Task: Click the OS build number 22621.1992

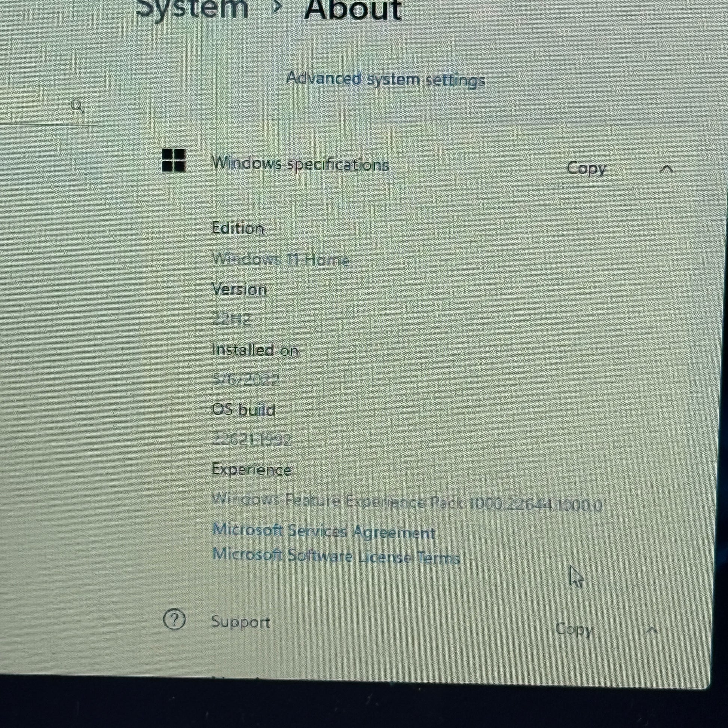Action: 251,439
